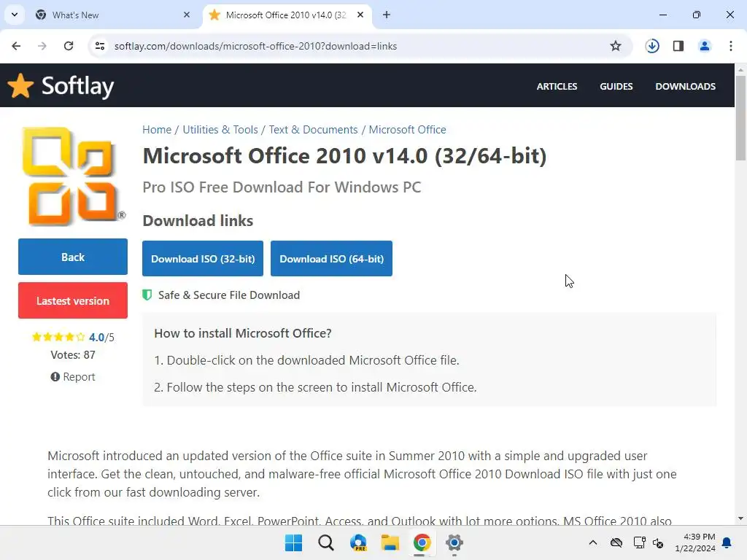Click 'How to install Microsoft Office?' heading
Viewport: 747px width, 560px height.
(243, 332)
